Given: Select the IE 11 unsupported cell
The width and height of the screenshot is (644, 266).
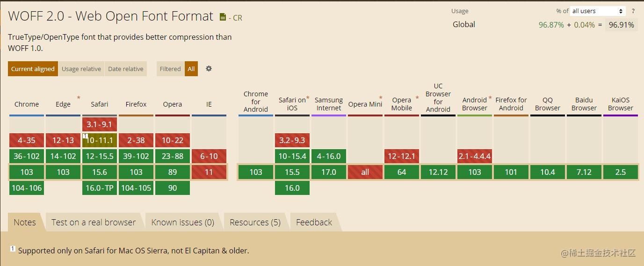Looking at the screenshot, I should click(209, 172).
